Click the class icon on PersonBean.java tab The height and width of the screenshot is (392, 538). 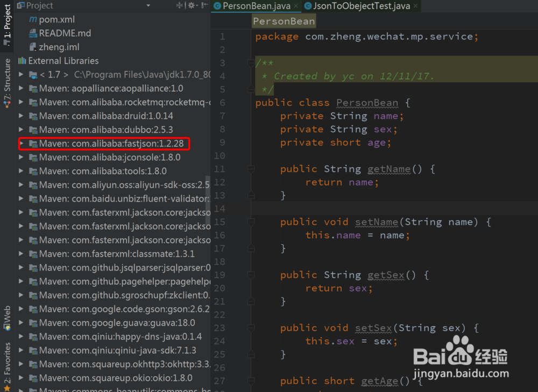point(217,6)
